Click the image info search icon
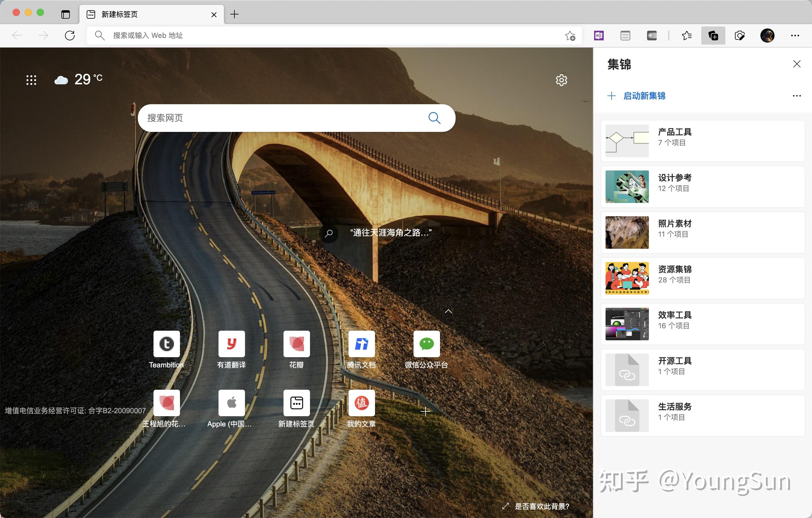The height and width of the screenshot is (518, 812). [329, 233]
